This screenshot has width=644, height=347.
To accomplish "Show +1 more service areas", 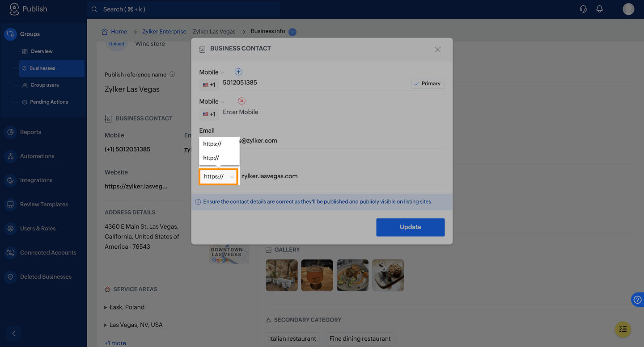I will [115, 343].
